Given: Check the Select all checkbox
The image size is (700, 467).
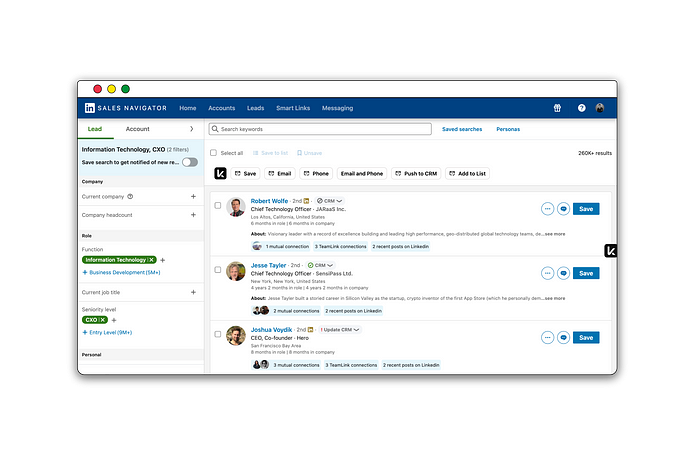Looking at the screenshot, I should point(213,153).
